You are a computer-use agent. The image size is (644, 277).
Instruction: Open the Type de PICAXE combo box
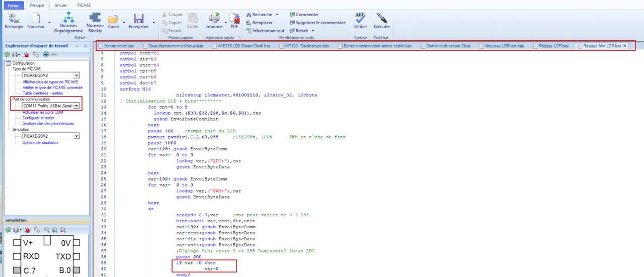pyautogui.click(x=51, y=75)
